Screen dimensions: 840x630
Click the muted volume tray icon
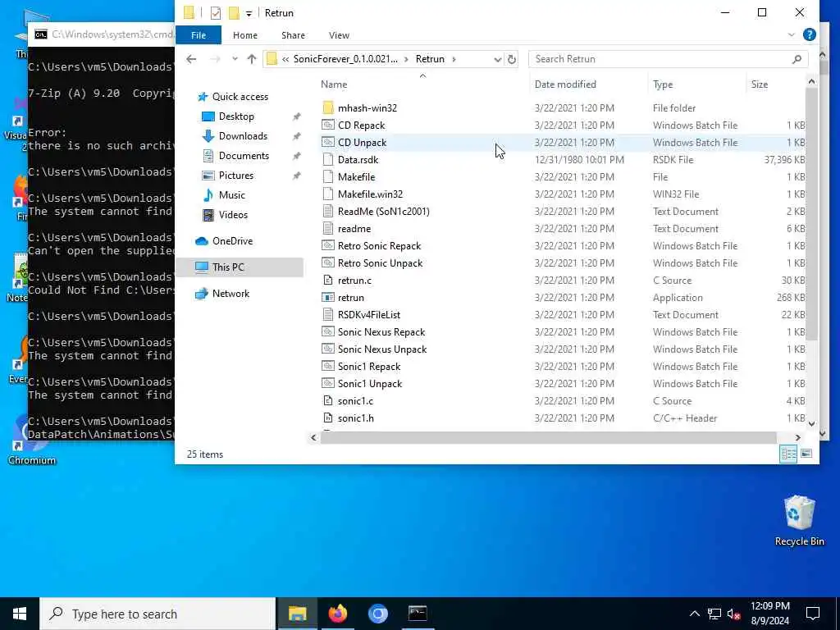click(734, 614)
